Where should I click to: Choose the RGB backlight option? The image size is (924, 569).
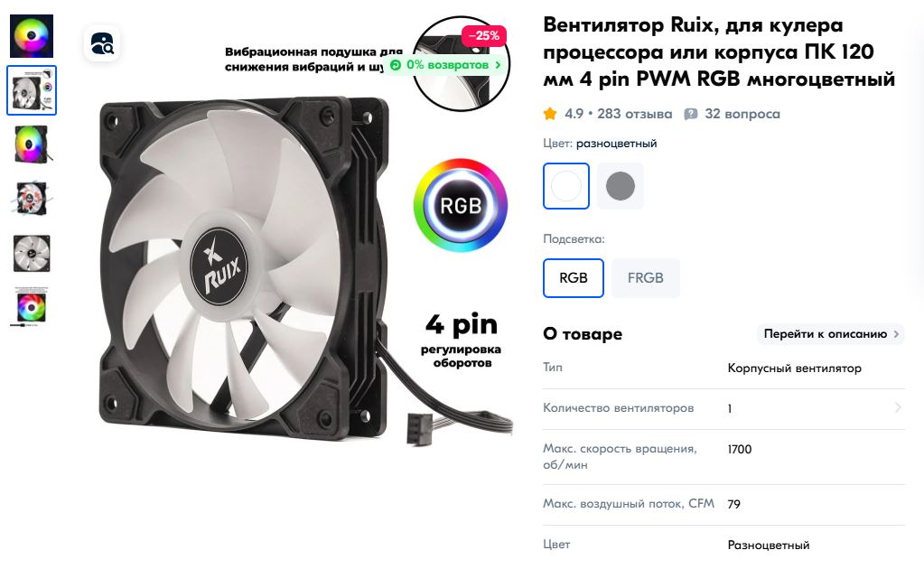pos(574,278)
